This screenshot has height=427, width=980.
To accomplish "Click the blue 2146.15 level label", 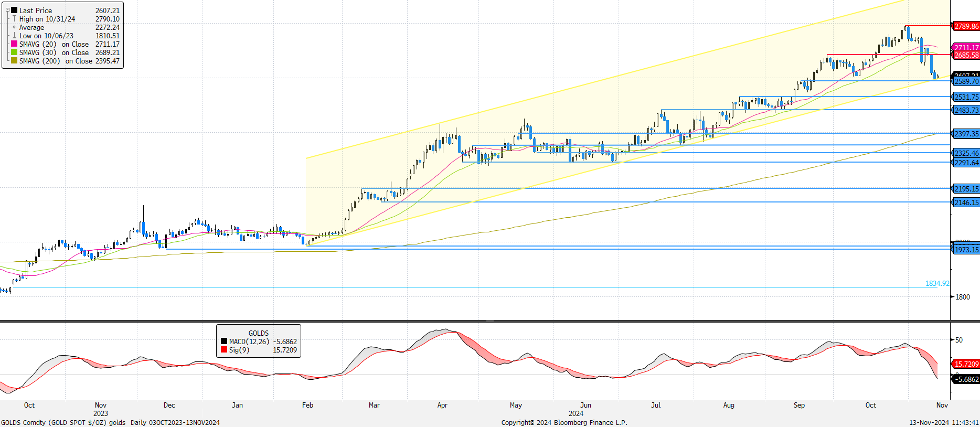I will coord(966,202).
